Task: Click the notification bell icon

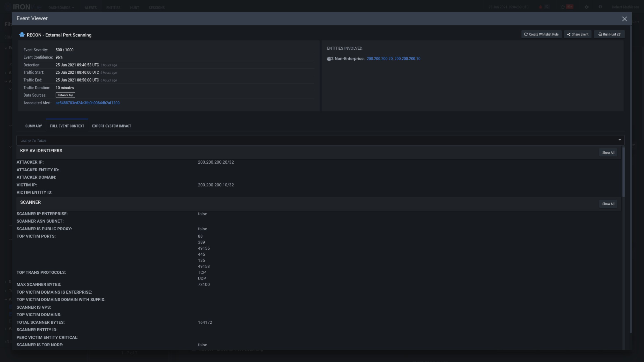Action: (540, 7)
